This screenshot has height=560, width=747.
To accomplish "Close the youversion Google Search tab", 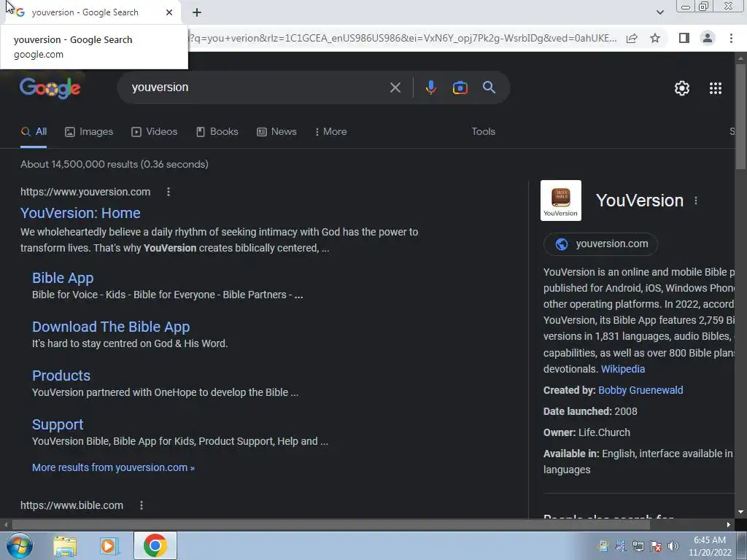I will [169, 12].
